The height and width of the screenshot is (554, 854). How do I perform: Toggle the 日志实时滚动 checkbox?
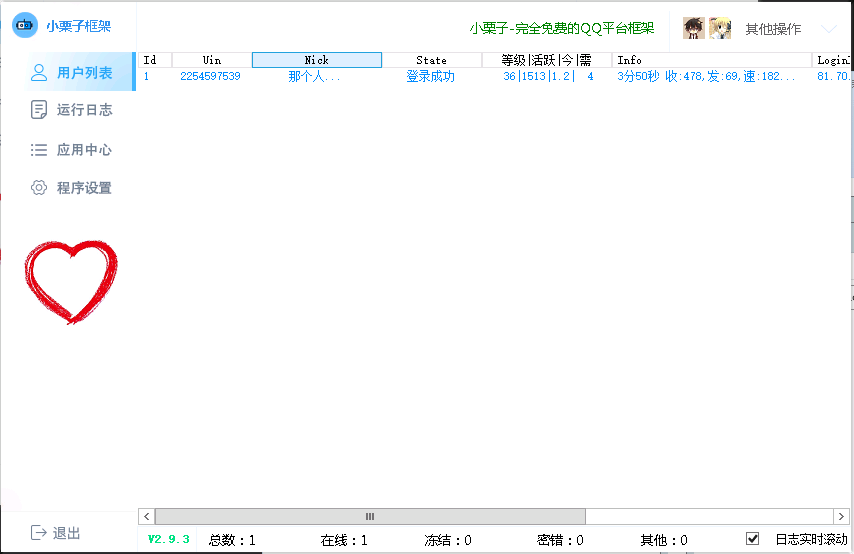pos(752,539)
